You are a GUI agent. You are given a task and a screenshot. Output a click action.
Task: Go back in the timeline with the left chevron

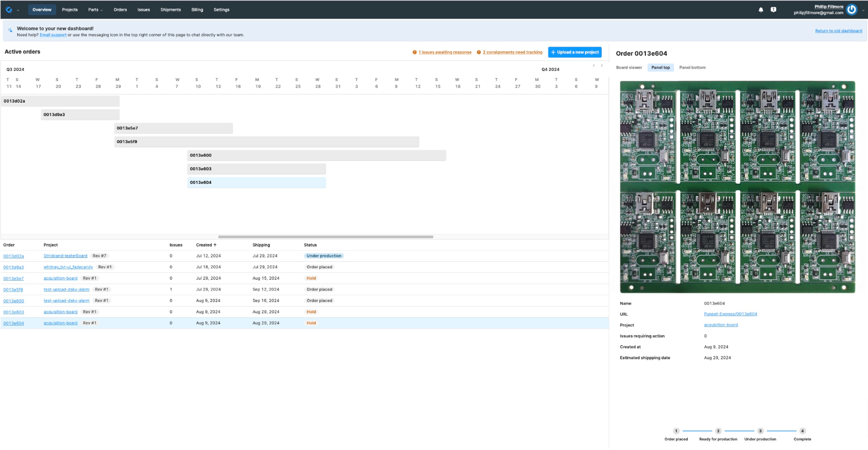(x=594, y=65)
